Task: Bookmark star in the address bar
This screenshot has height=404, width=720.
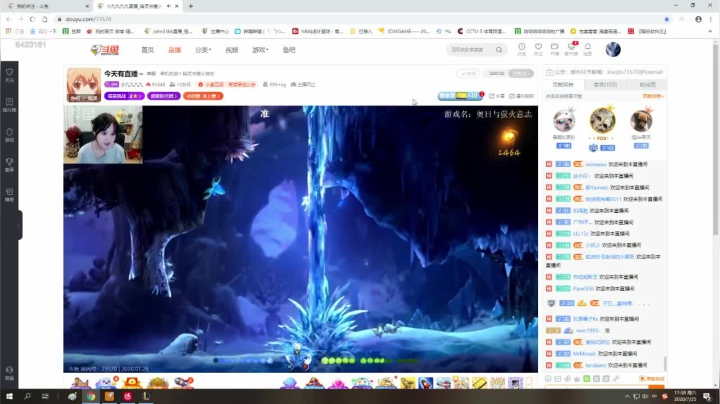Action: [x=666, y=19]
